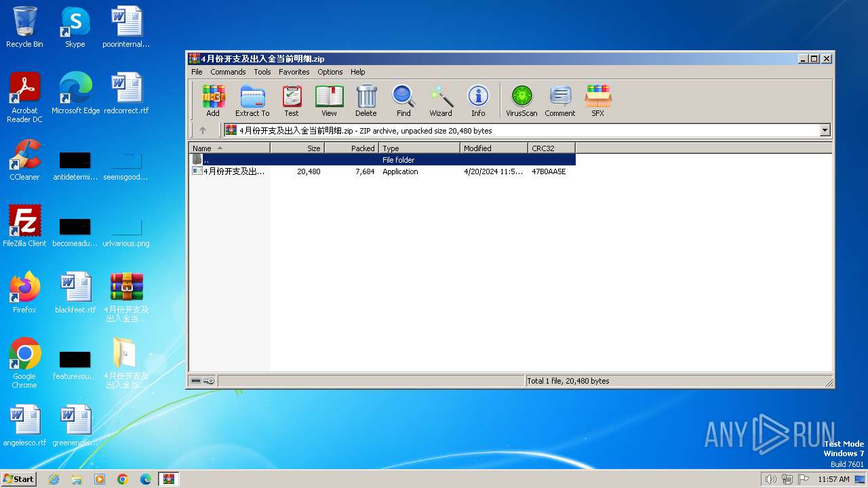
Task: Click 'Total 1 file, 20,480 bytes' status
Action: tap(568, 381)
